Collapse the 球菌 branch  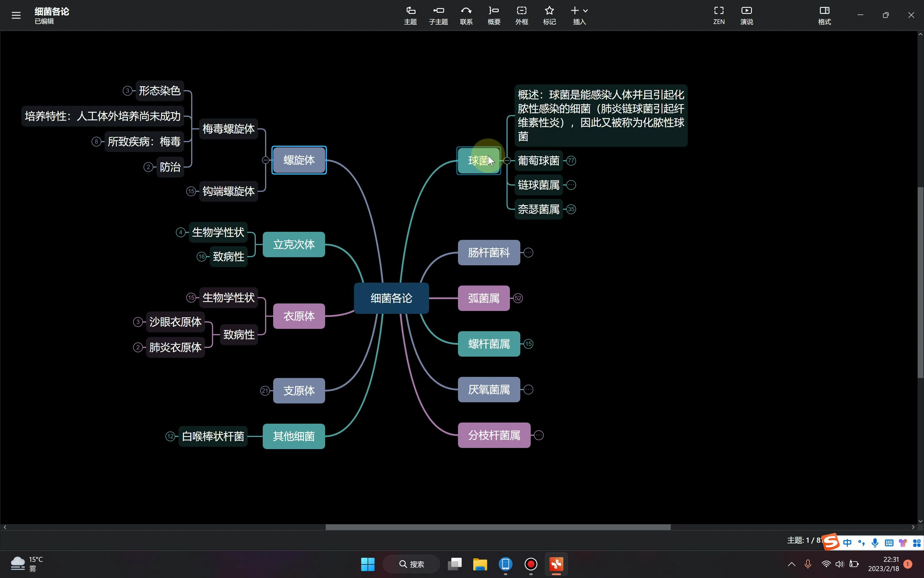tap(507, 161)
